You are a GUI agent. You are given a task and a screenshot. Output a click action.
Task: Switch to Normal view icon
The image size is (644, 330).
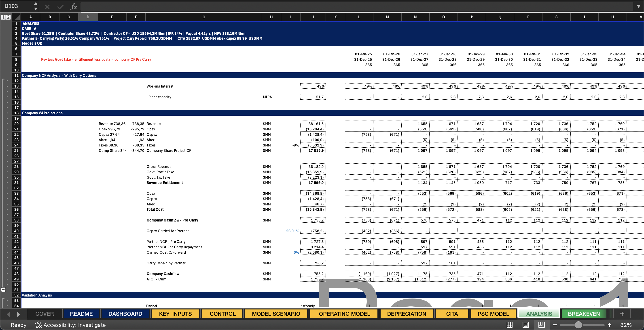(x=510, y=325)
